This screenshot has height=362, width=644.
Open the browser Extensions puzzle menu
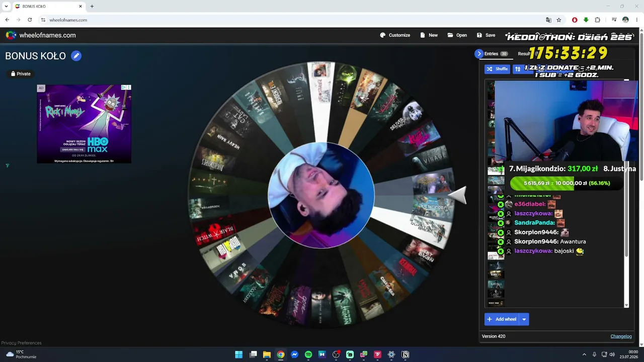point(597,20)
